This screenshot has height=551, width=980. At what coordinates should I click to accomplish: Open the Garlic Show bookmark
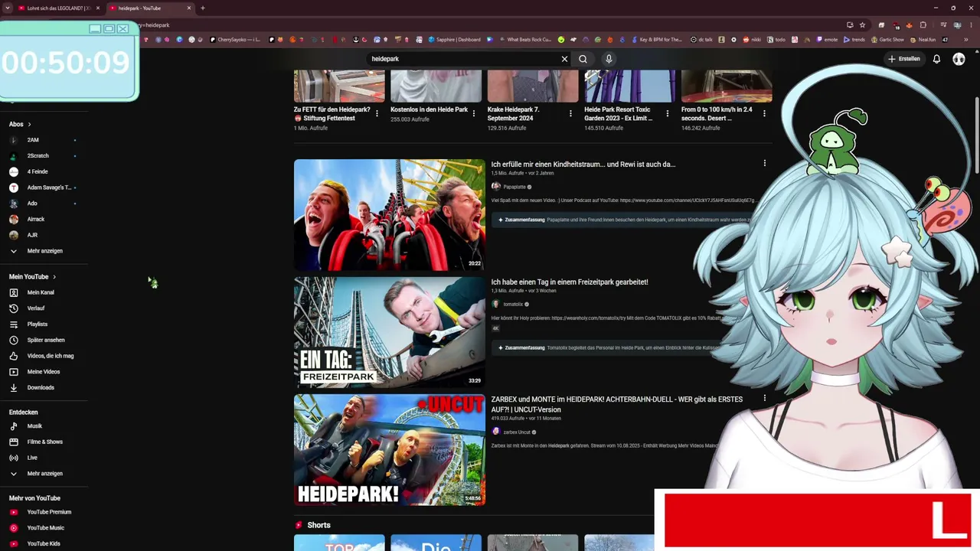tap(887, 40)
